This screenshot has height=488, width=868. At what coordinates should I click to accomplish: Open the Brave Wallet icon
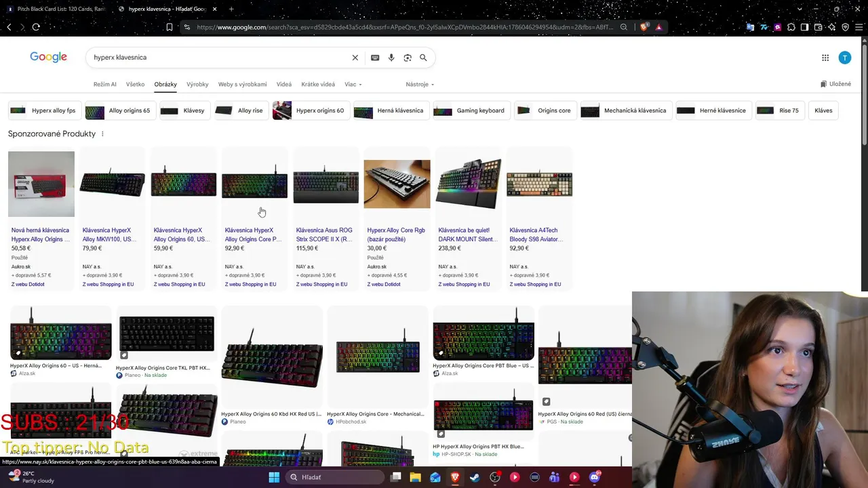pyautogui.click(x=818, y=27)
